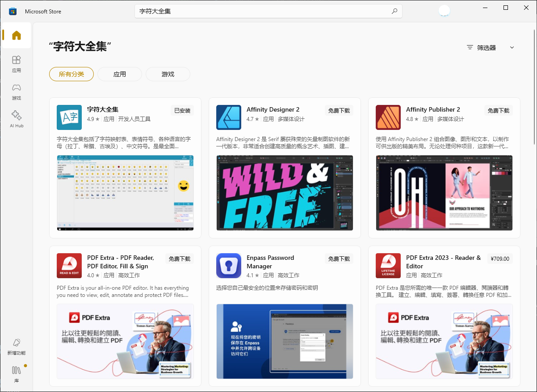The image size is (537, 392).
Task: Click 免费下载 for PDF Extra Reader
Action: (x=180, y=259)
